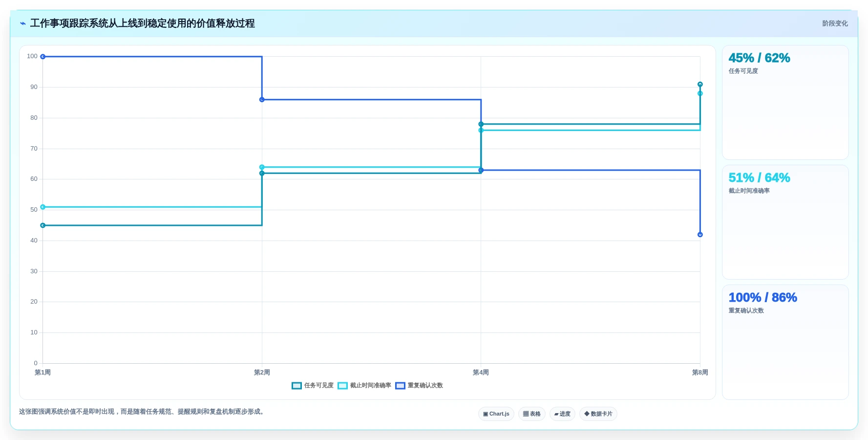
Task: Toggle 重复确认次数 legend swatch
Action: (400, 386)
